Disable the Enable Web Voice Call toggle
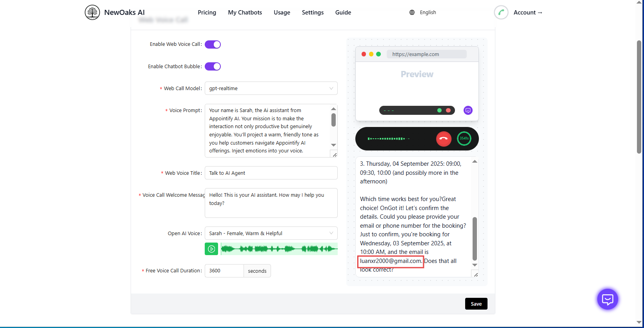The width and height of the screenshot is (644, 328). coord(213,44)
